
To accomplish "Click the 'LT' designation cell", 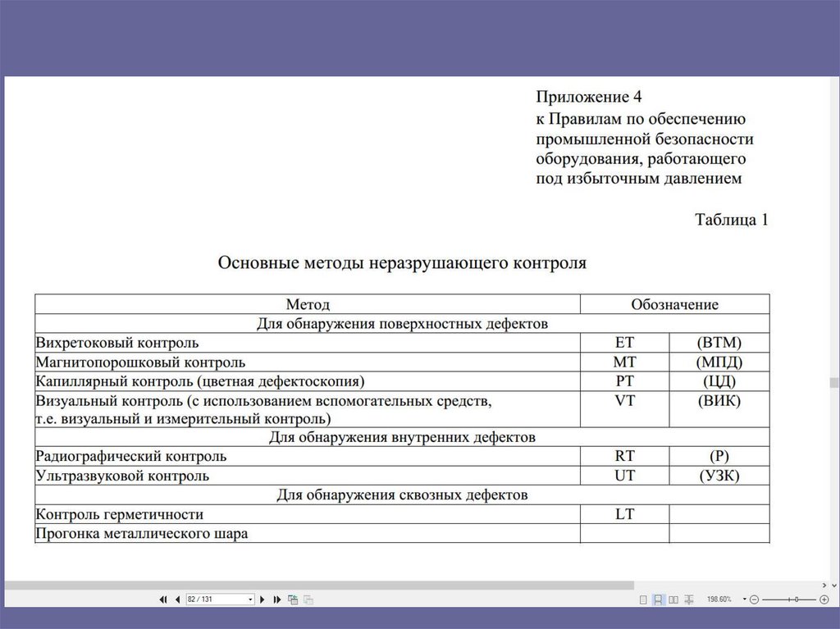I will 624,514.
